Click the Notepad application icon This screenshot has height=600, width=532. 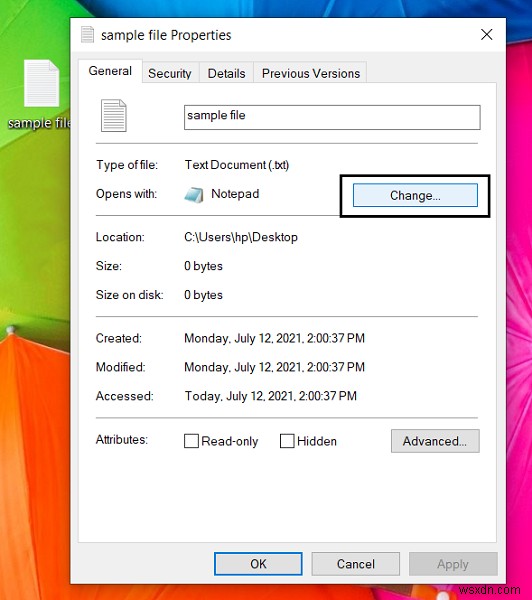(x=194, y=194)
